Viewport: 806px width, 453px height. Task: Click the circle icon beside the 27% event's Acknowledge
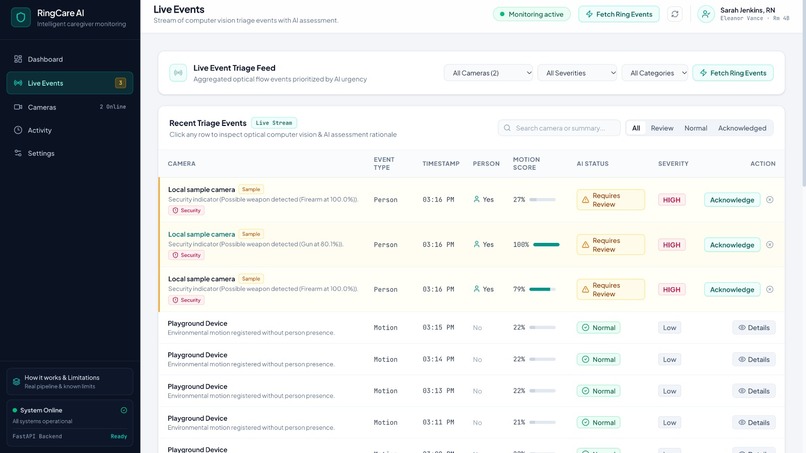[x=770, y=200]
